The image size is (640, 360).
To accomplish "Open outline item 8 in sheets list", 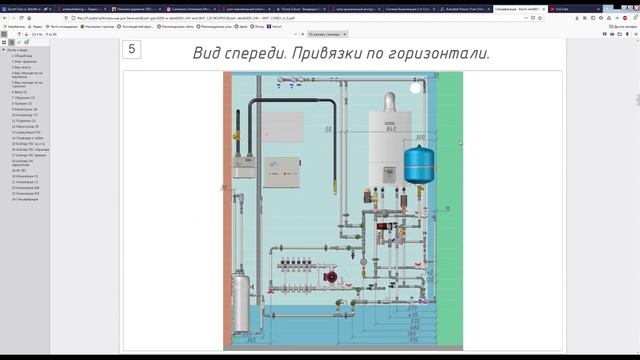I will (22, 104).
